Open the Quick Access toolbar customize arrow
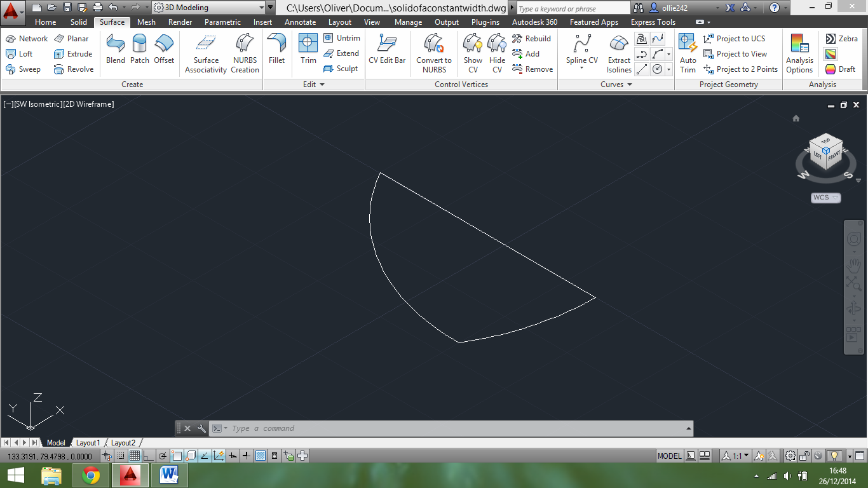Image resolution: width=868 pixels, height=488 pixels. pos(271,8)
